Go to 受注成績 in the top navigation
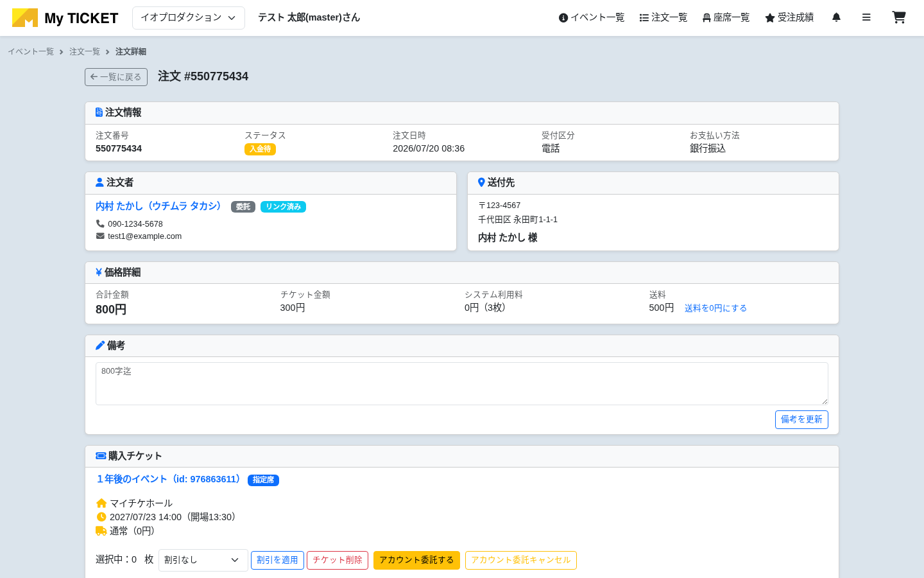This screenshot has width=924, height=578. (x=789, y=17)
